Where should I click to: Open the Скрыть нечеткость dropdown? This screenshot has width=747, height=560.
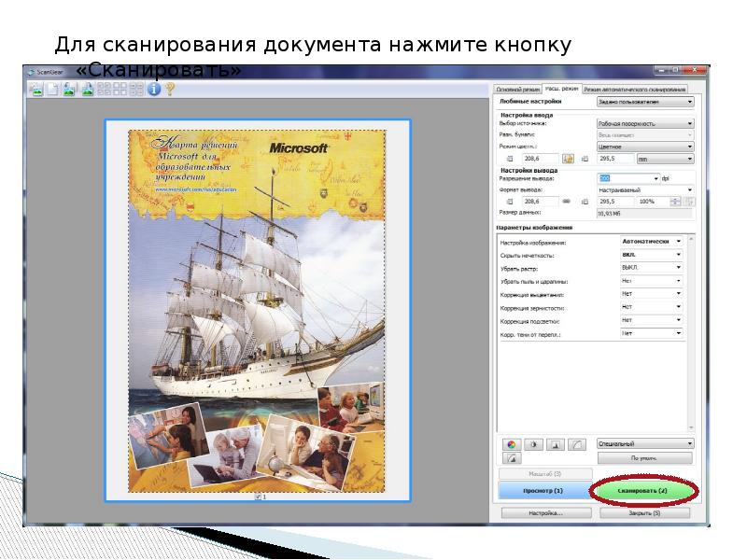click(651, 255)
